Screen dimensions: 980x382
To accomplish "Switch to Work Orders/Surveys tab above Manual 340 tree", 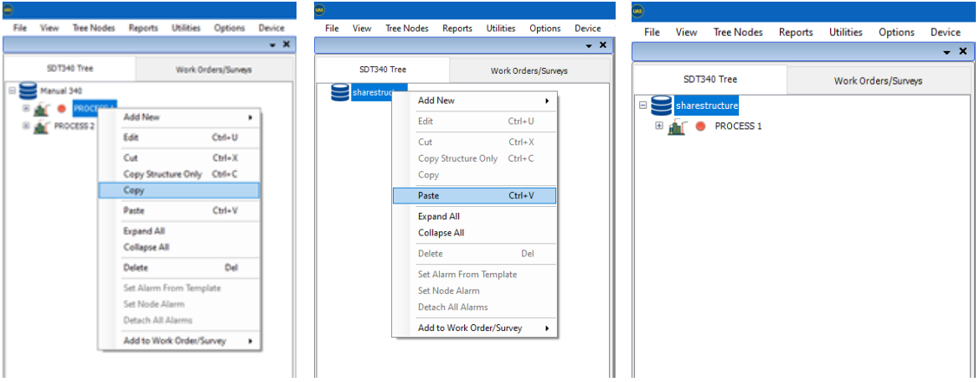I will click(x=214, y=70).
